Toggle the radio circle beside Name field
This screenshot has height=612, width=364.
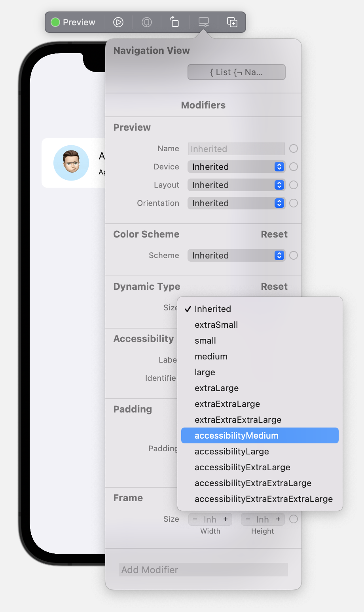[x=294, y=148]
